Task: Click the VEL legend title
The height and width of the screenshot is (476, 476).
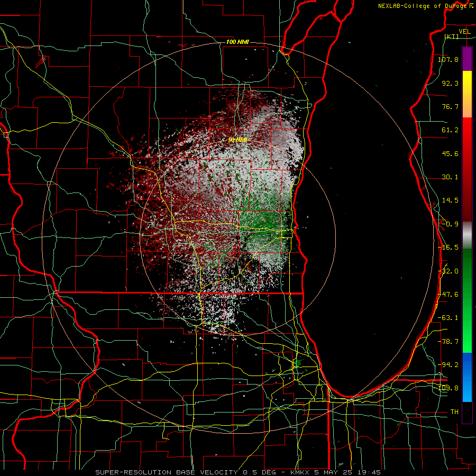Action: point(464,32)
